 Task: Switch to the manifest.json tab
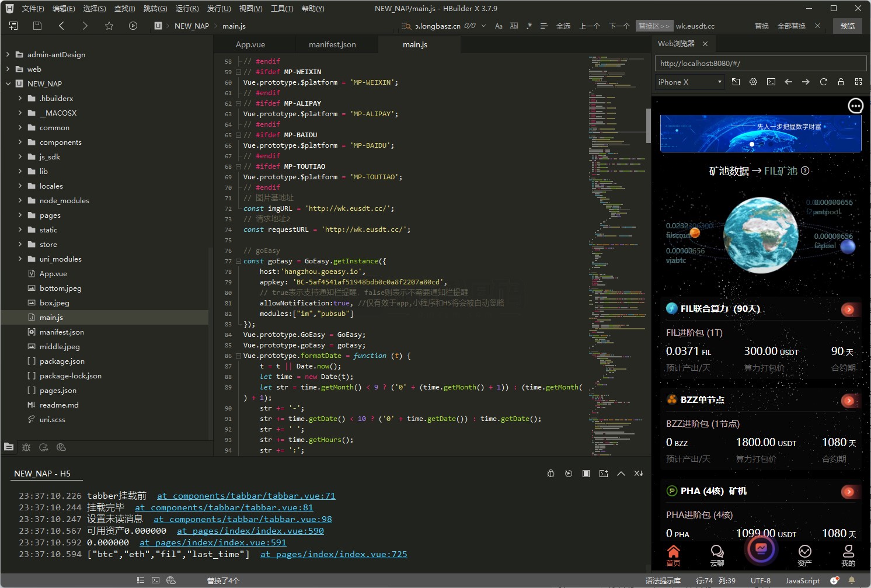click(x=332, y=44)
